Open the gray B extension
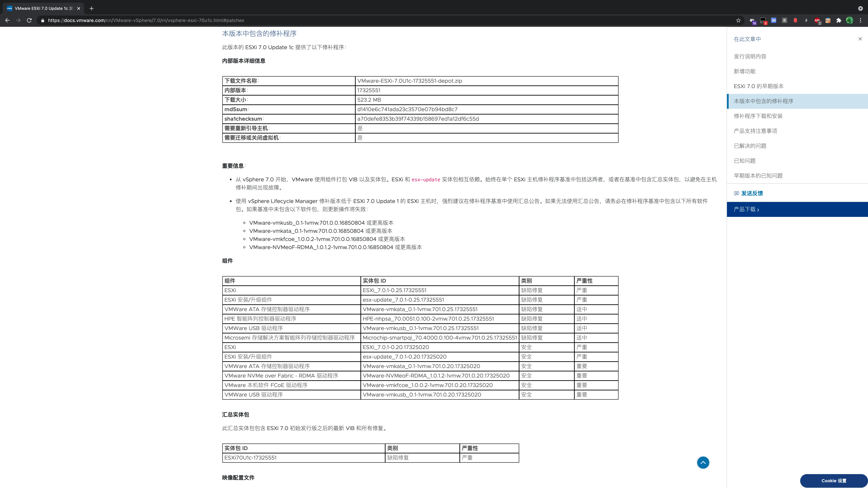The image size is (868, 488). [784, 20]
